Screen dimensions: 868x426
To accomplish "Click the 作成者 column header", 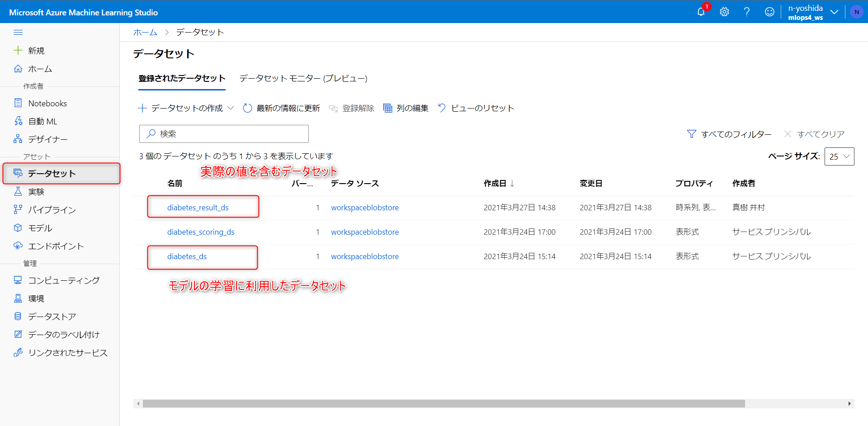I will pyautogui.click(x=744, y=183).
